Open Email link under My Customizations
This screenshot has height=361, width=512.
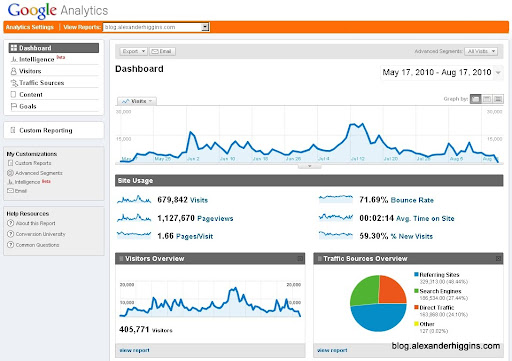click(21, 191)
